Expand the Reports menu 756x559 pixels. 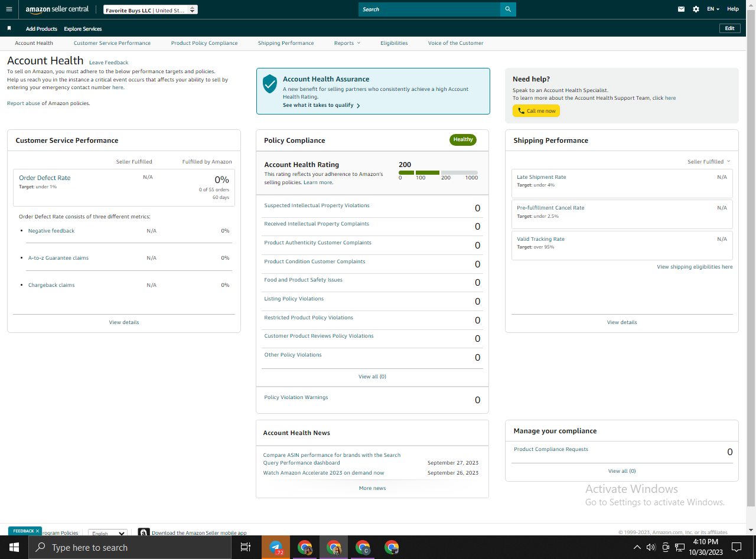point(347,43)
